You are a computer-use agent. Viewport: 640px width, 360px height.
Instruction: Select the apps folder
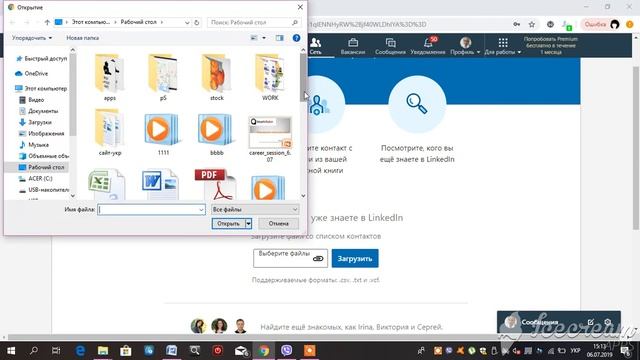coord(109,77)
